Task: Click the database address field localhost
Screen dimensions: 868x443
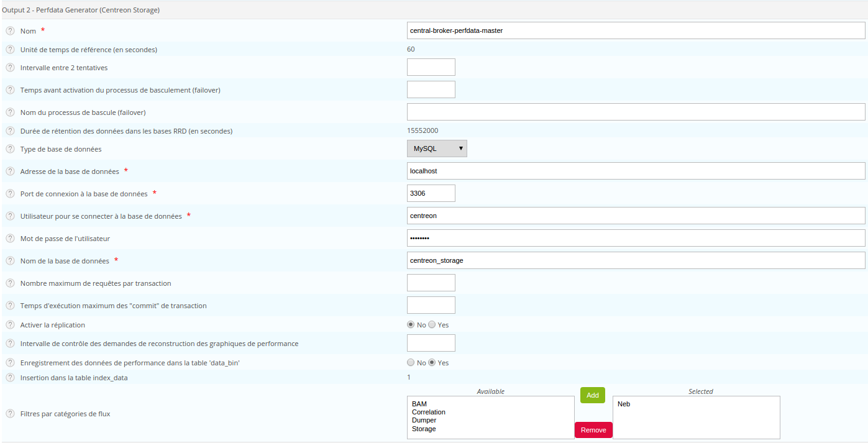Action: 636,171
